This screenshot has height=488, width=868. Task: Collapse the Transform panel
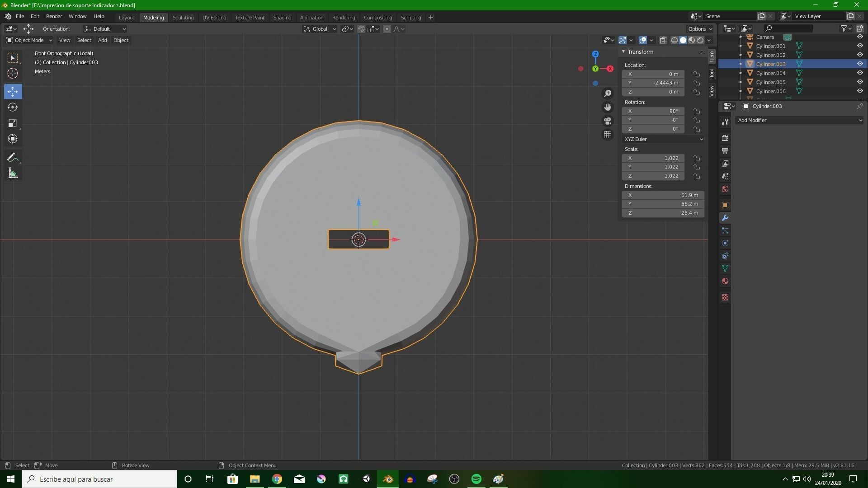pyautogui.click(x=623, y=52)
